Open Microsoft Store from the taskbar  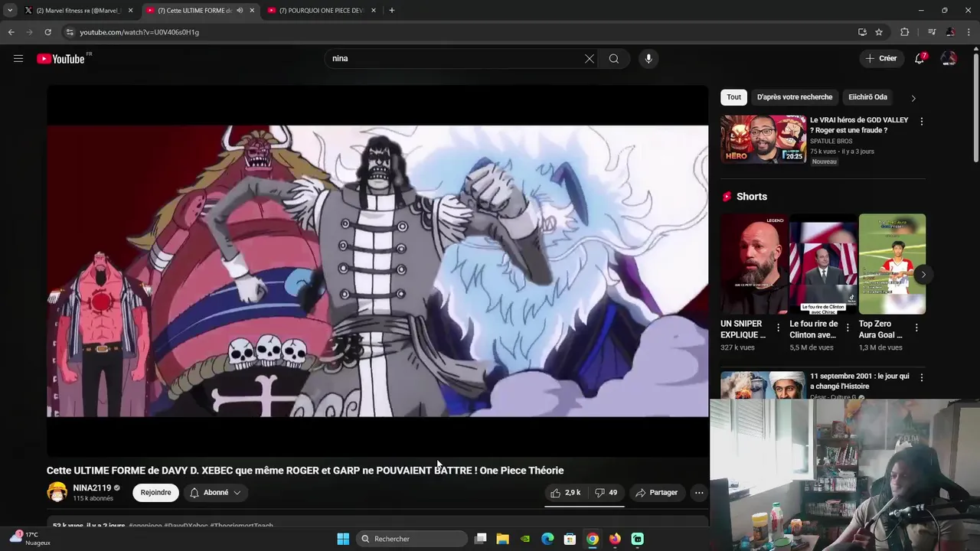click(570, 539)
